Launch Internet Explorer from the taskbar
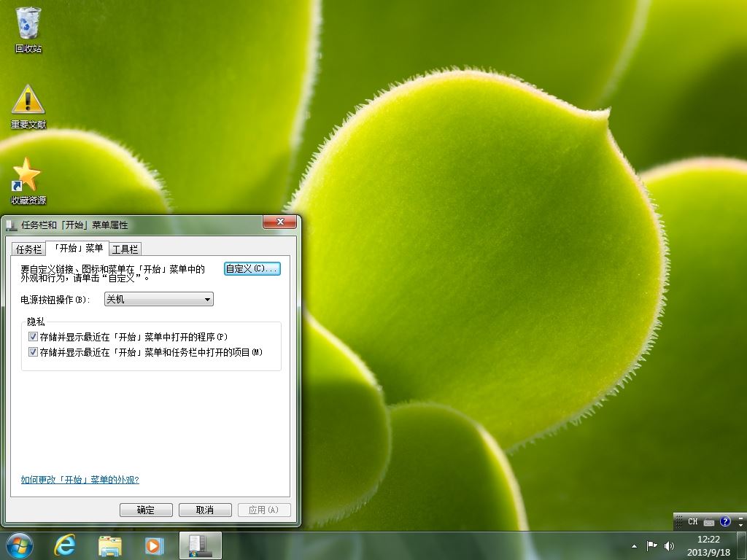The width and height of the screenshot is (747, 560). coord(65,545)
